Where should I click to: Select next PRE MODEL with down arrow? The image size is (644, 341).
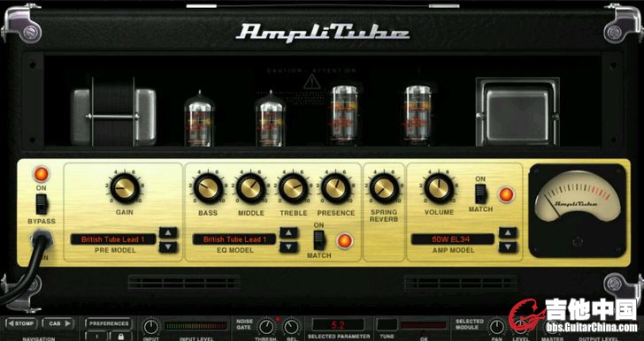coord(168,247)
